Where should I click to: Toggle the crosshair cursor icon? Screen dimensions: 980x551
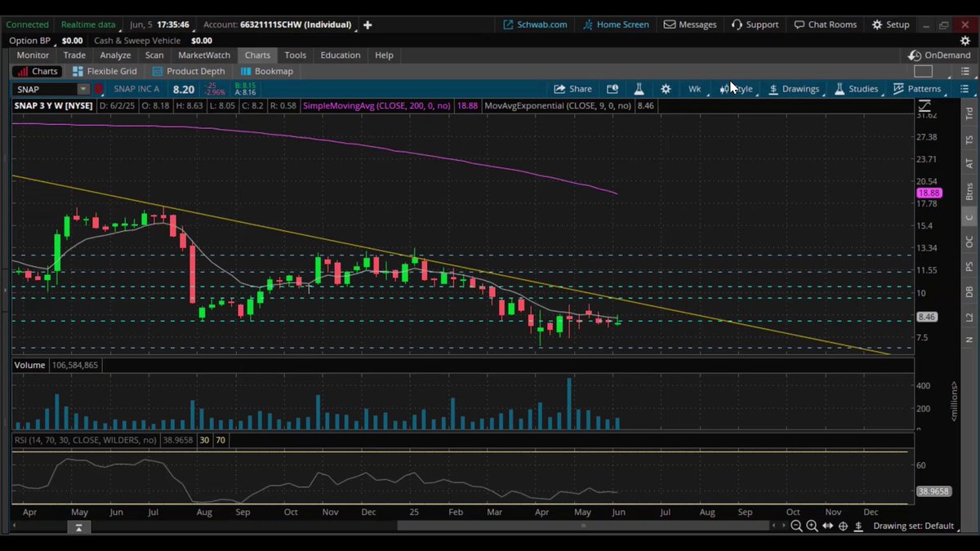point(843,527)
